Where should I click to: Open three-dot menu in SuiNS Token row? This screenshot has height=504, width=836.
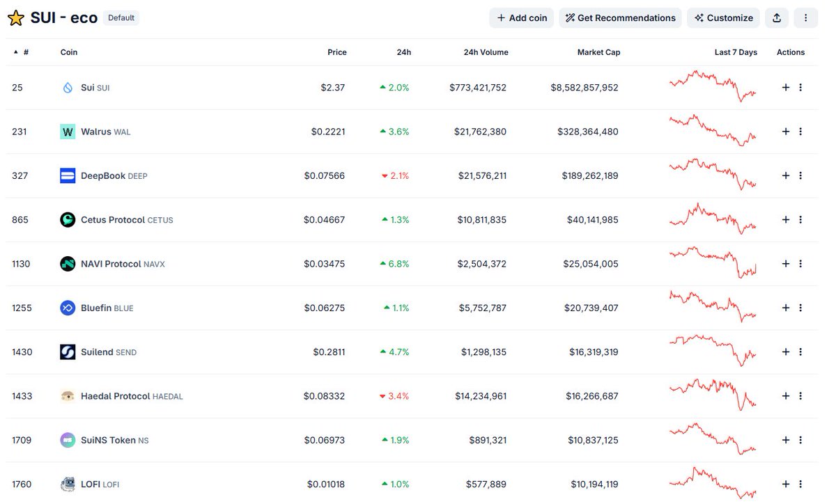(x=800, y=440)
